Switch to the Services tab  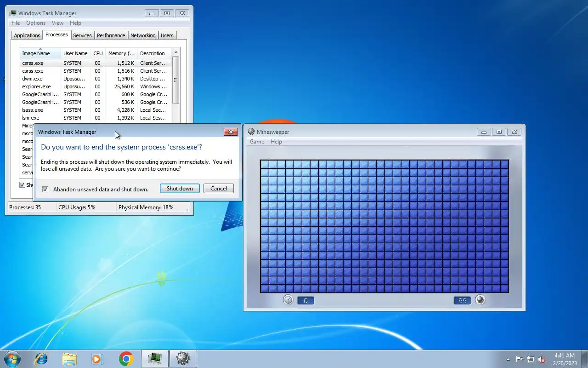[x=83, y=35]
